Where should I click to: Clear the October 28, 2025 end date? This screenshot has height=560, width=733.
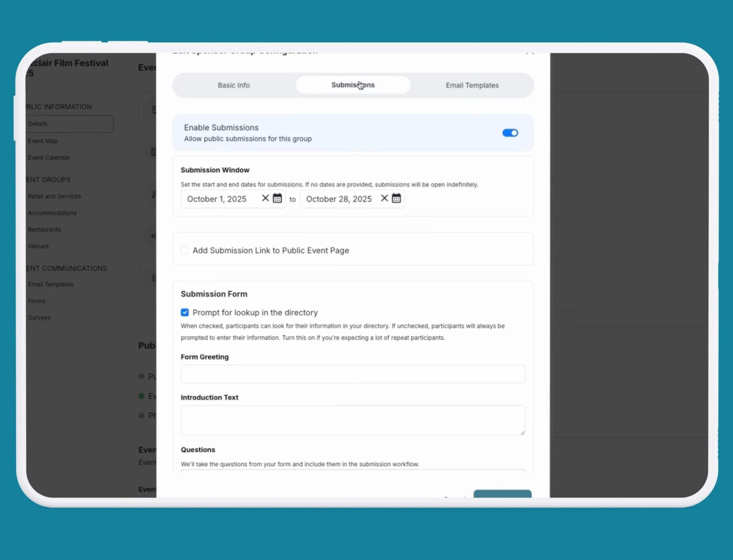tap(384, 198)
